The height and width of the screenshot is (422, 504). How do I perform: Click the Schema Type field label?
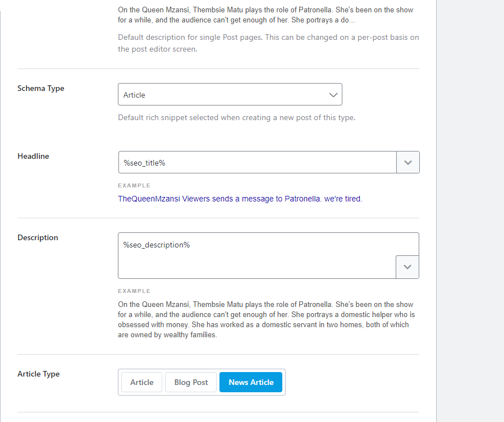click(x=41, y=88)
